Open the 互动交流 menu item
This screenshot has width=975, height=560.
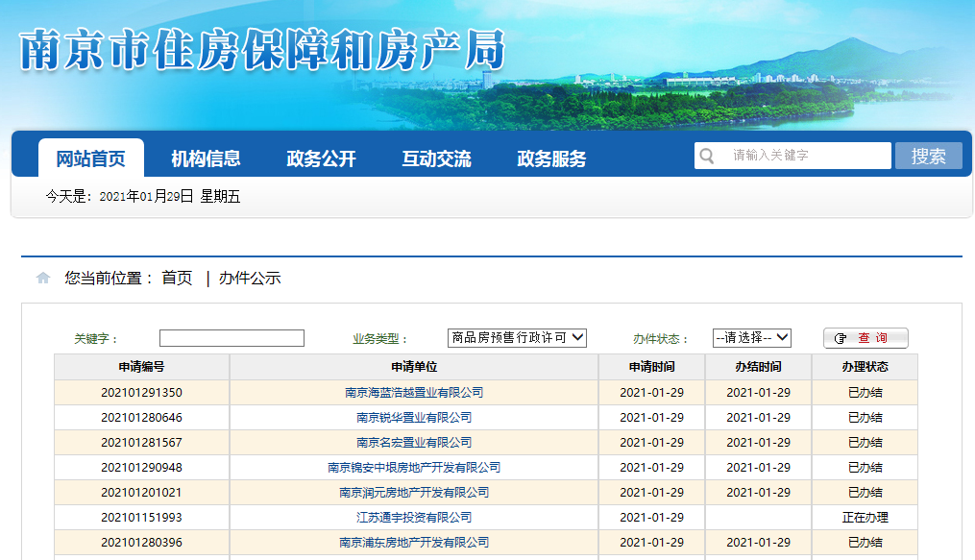coord(436,158)
